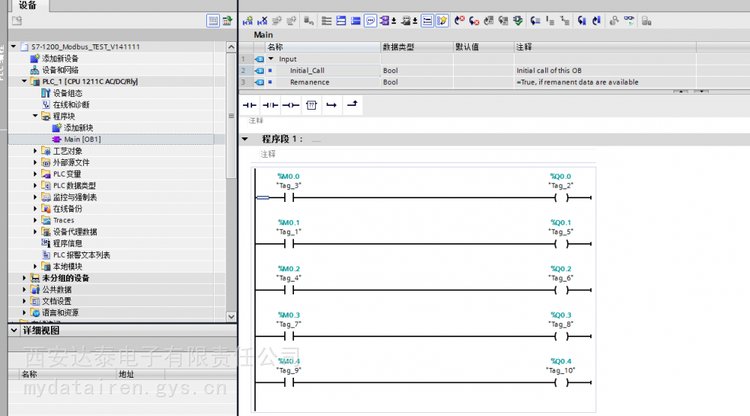750x416 pixels.
Task: Collapse the 程序块 folder
Action: click(x=36, y=116)
